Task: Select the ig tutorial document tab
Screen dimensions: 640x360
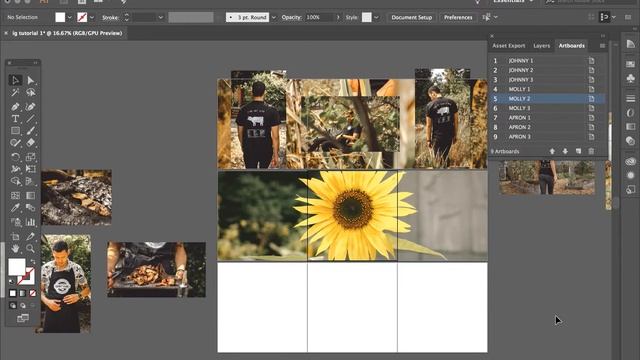Action: pyautogui.click(x=67, y=33)
